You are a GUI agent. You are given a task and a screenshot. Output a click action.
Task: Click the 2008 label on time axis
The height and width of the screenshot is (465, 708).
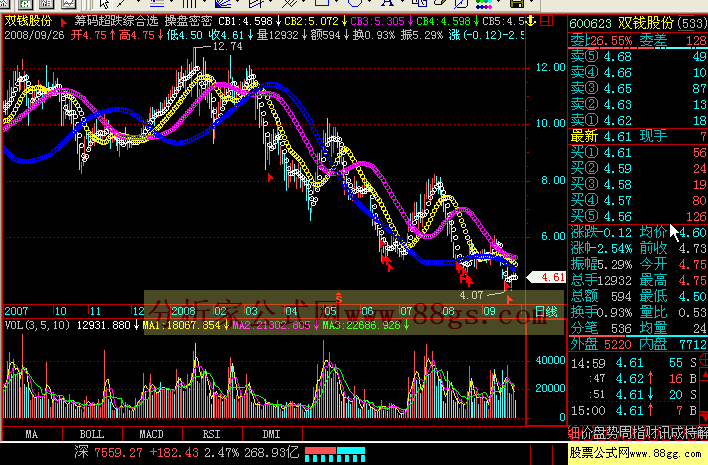point(183,311)
